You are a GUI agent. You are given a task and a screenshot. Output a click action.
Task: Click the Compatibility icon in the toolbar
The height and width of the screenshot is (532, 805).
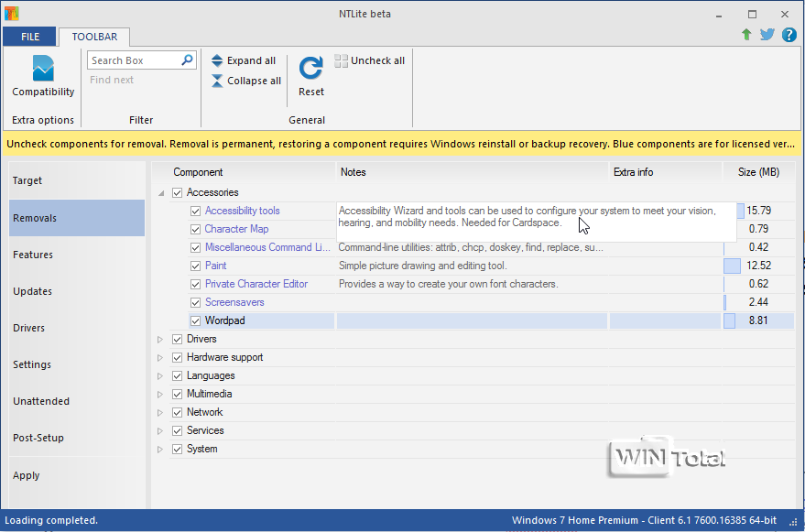(x=43, y=69)
